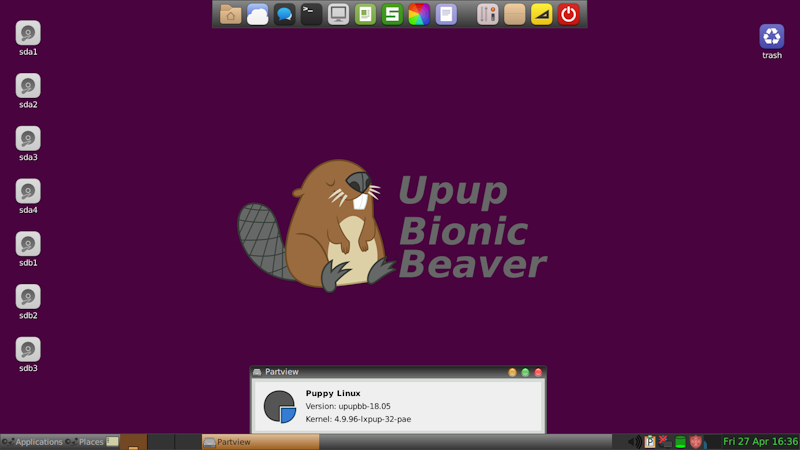
Task: Click the Version: upupbb-18.05 text
Action: pyautogui.click(x=348, y=406)
